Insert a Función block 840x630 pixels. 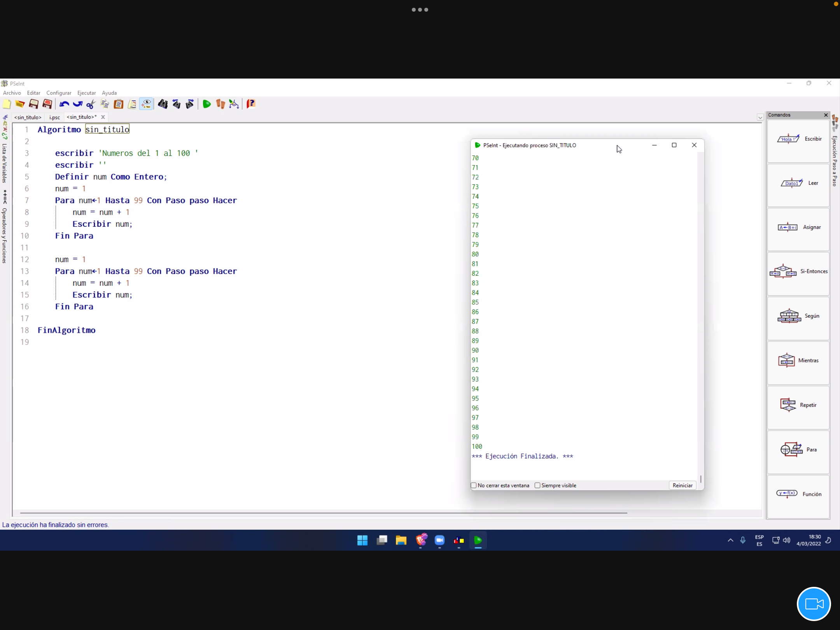tap(798, 496)
